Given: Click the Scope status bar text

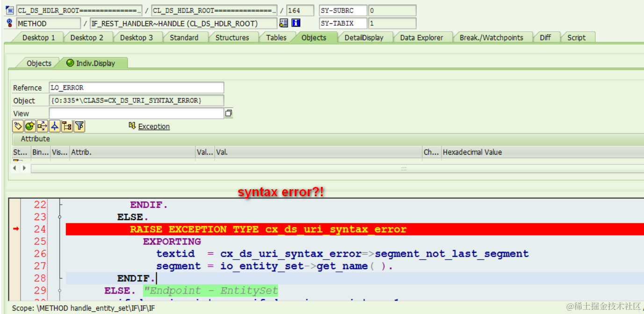Looking at the screenshot, I should [x=83, y=308].
